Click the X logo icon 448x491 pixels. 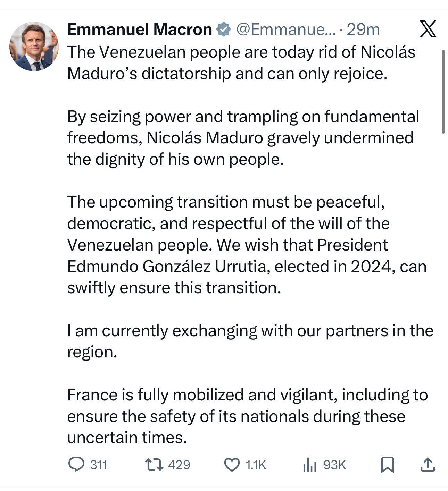point(428,29)
